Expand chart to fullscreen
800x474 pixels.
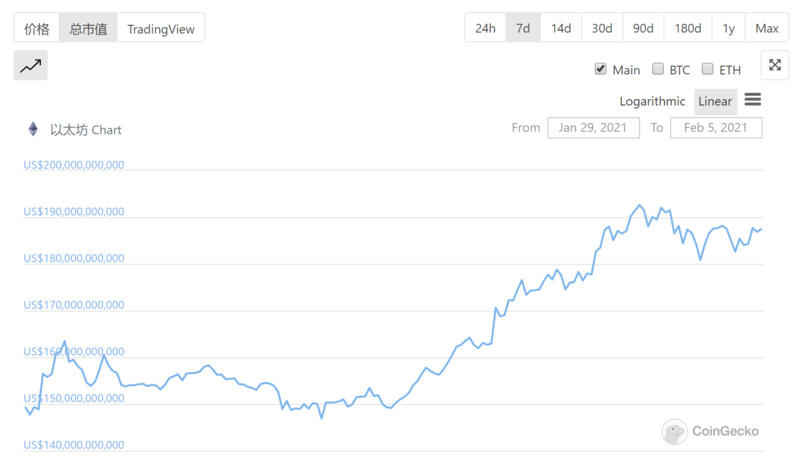(774, 65)
